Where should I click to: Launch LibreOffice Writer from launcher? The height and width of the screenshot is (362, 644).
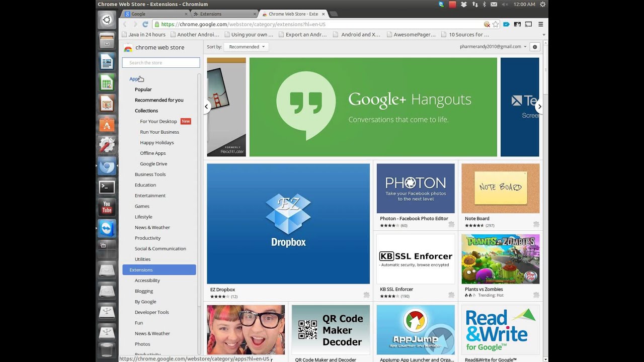107,62
